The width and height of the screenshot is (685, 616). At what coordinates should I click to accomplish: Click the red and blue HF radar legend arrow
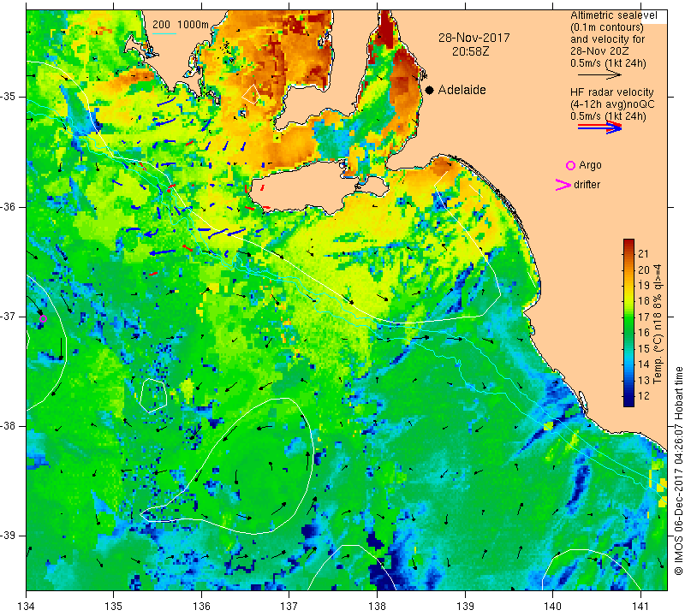tap(599, 127)
